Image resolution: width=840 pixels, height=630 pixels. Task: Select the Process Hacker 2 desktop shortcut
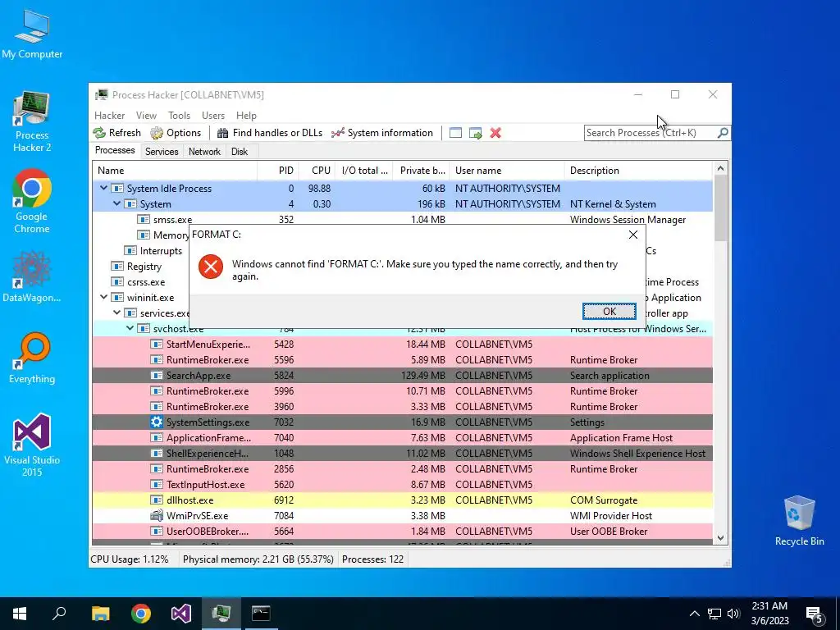tap(32, 121)
